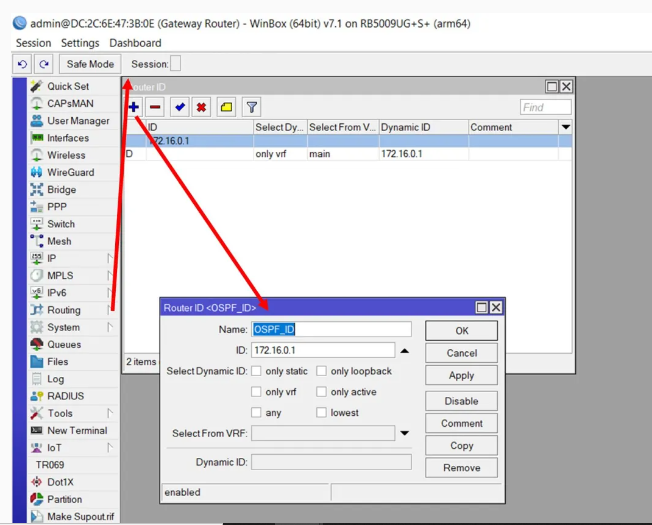Click the OK button
This screenshot has width=652, height=525.
(x=462, y=331)
